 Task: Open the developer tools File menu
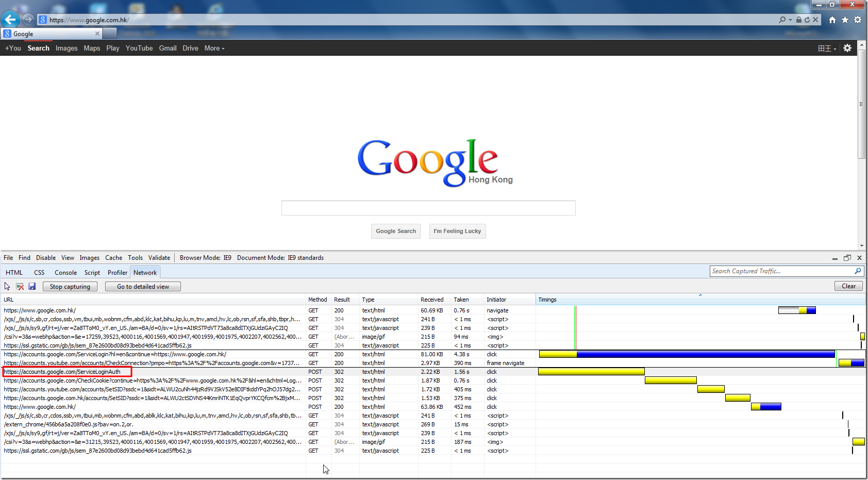8,258
